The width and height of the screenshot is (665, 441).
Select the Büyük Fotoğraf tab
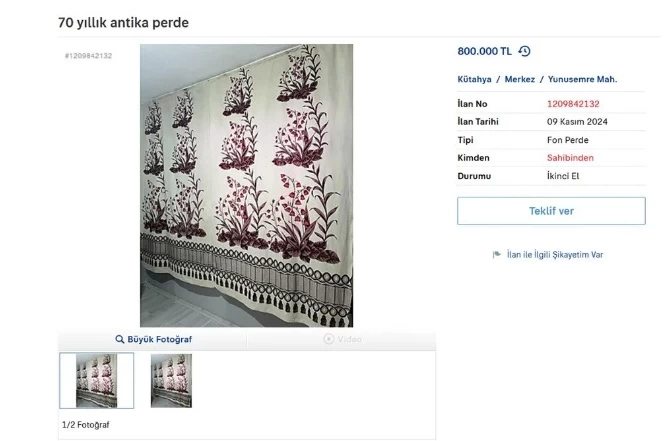point(153,339)
